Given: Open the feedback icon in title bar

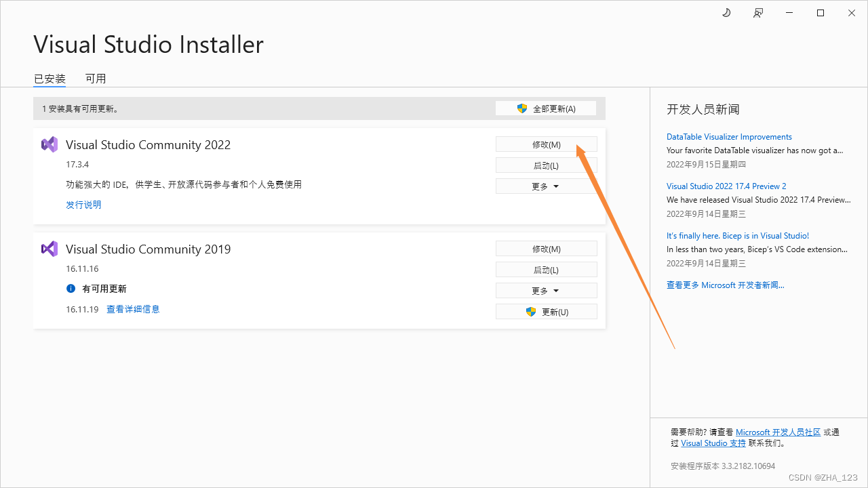Looking at the screenshot, I should tap(758, 13).
